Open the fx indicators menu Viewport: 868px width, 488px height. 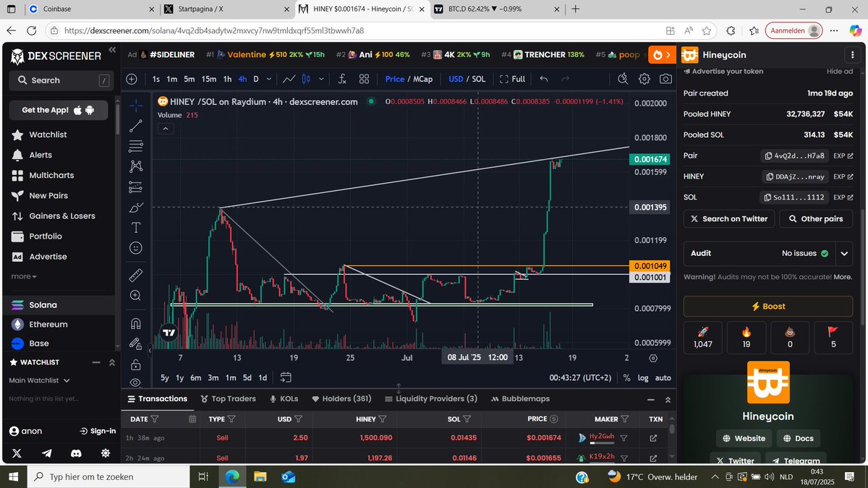click(x=342, y=79)
